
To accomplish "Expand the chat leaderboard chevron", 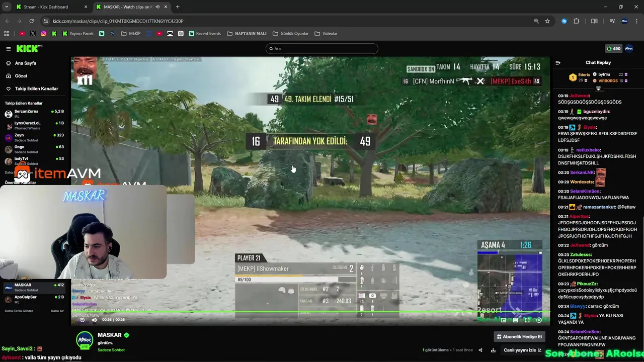I will (598, 88).
